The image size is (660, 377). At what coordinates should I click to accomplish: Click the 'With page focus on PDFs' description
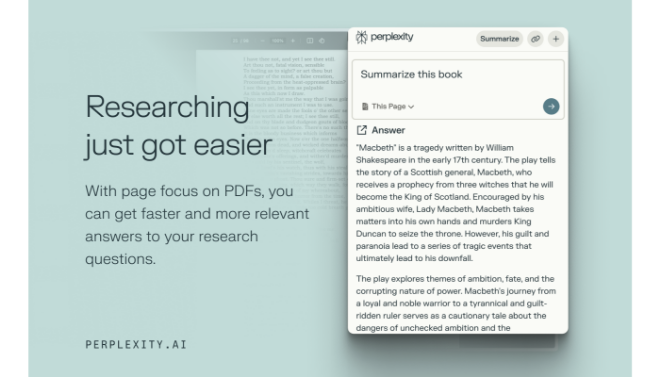tap(197, 225)
